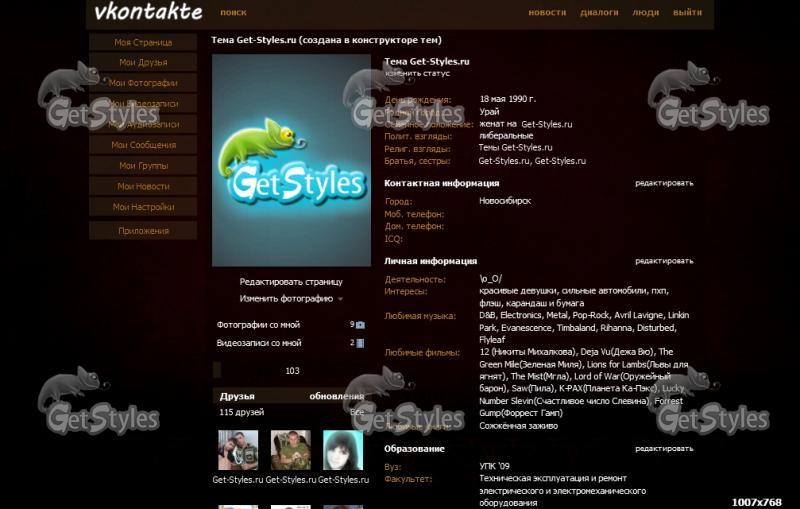Log out using the выйти link
Viewport: 800px width, 509px height.
687,13
